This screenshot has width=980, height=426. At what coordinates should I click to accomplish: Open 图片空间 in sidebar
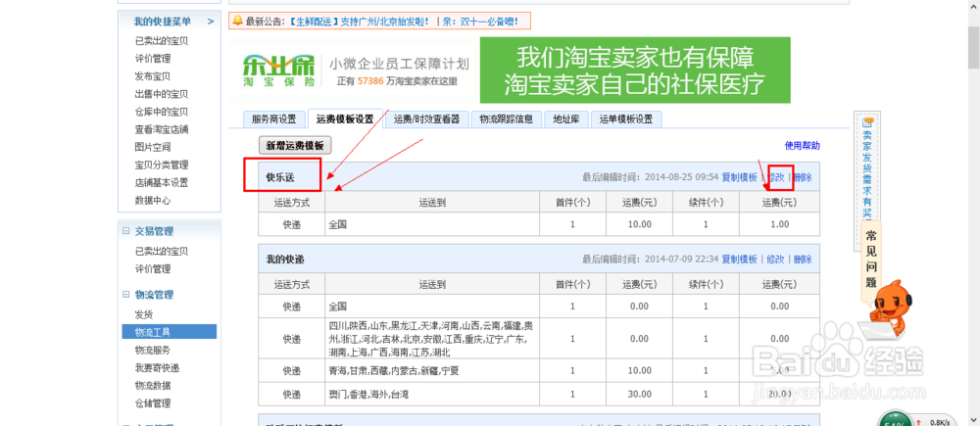tap(153, 148)
